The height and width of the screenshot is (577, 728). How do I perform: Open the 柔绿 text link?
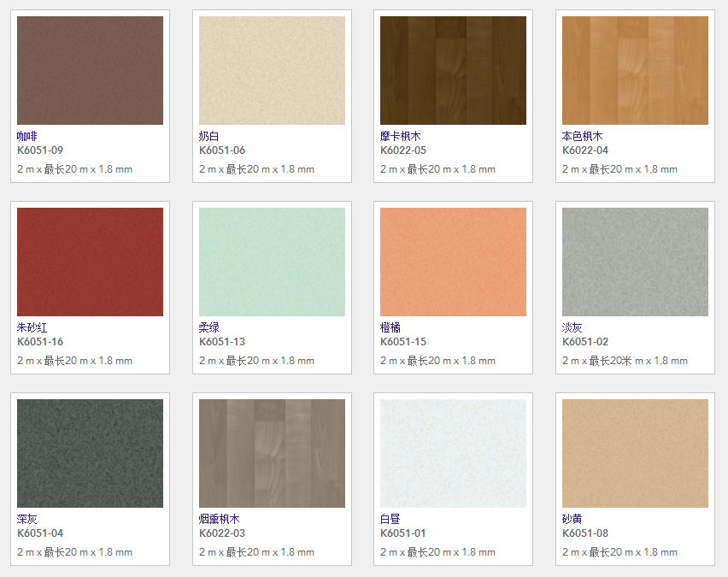tap(209, 327)
